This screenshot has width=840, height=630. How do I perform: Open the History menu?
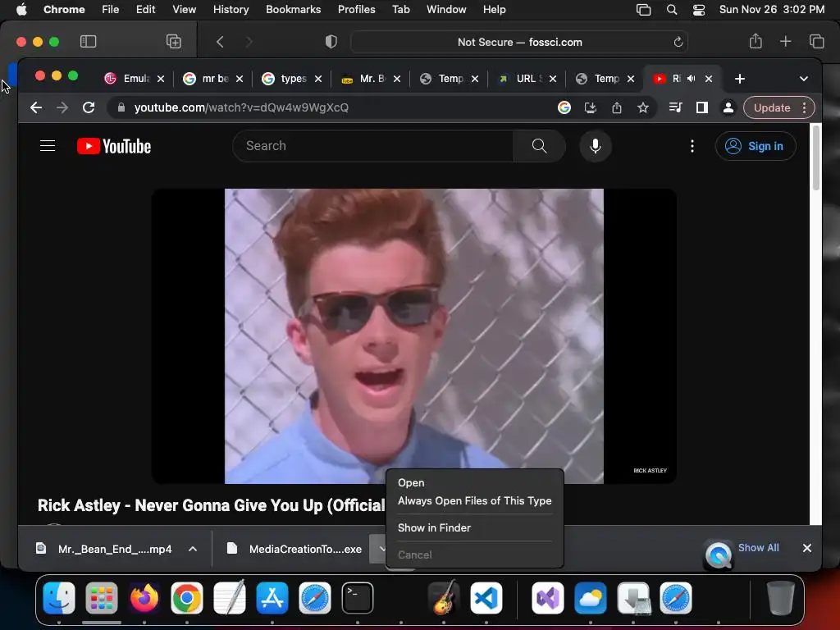(231, 9)
